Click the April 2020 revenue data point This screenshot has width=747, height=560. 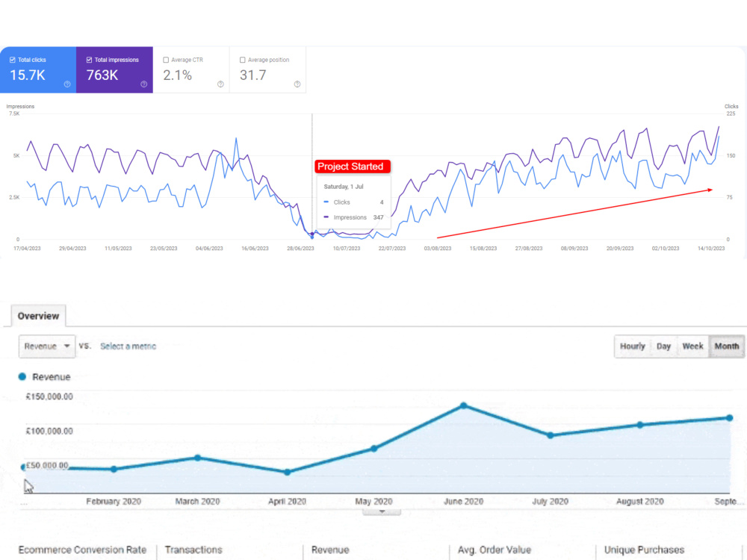click(x=288, y=473)
